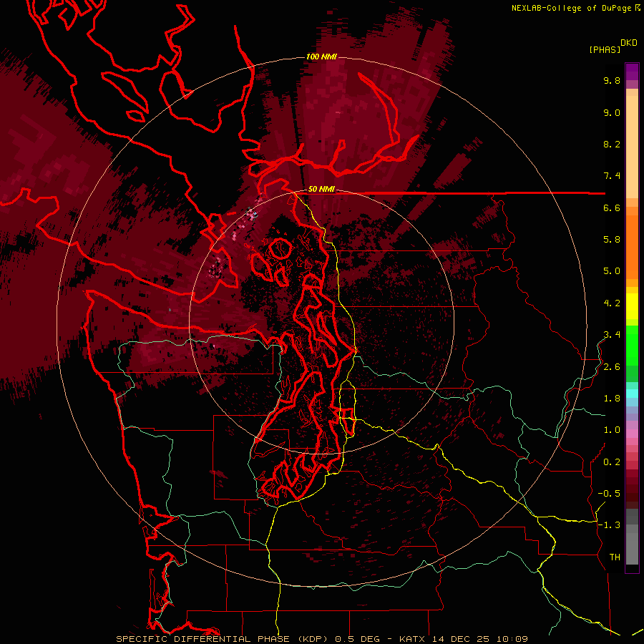Screen dimensions: 644x644
Task: Click the TH threshold label in legend
Action: coord(615,557)
